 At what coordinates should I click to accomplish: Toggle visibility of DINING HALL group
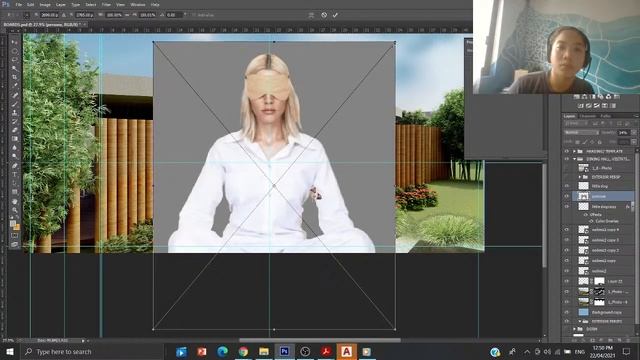click(x=567, y=159)
